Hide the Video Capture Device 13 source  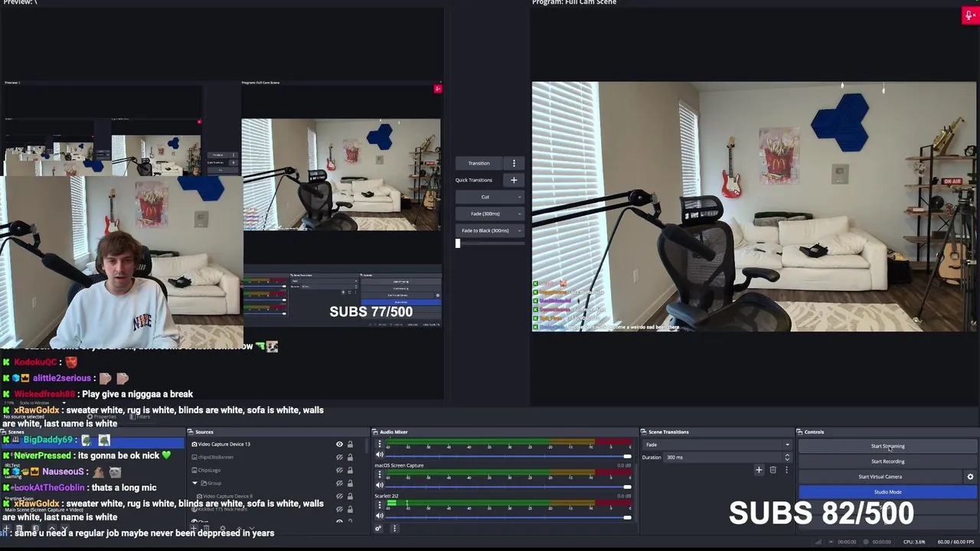(339, 444)
